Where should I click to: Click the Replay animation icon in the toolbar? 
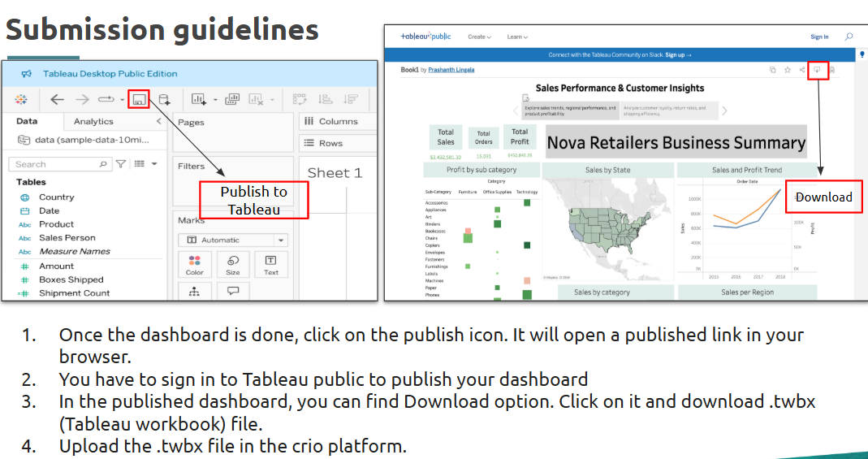click(106, 100)
